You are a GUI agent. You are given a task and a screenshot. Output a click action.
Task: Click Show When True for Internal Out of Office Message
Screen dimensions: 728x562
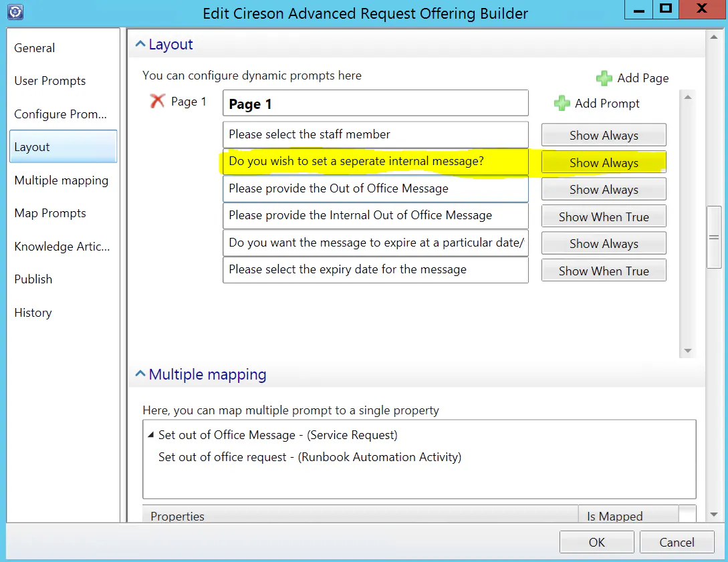[x=604, y=217]
